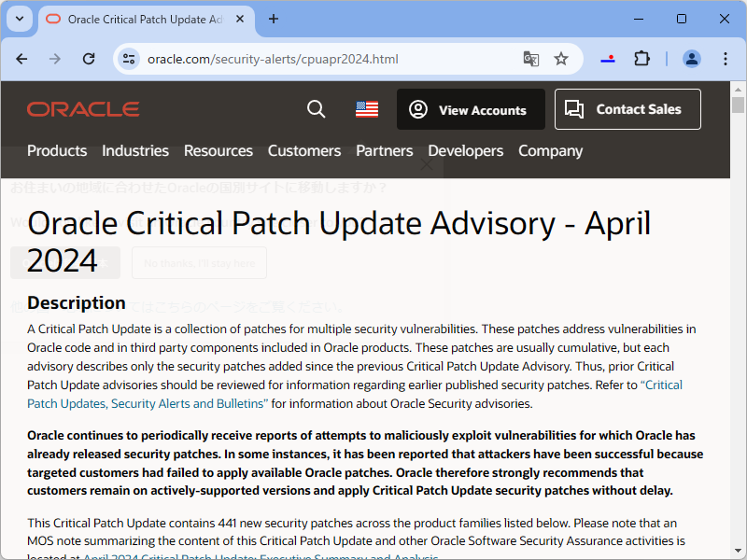The image size is (747, 560).
Task: Open the US flag country selector
Action: (366, 108)
